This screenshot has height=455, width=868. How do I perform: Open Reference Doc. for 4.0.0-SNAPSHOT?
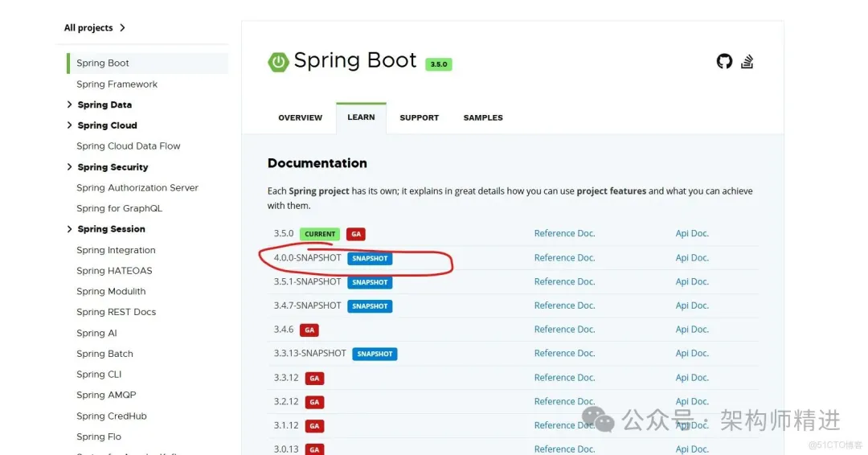[565, 258]
